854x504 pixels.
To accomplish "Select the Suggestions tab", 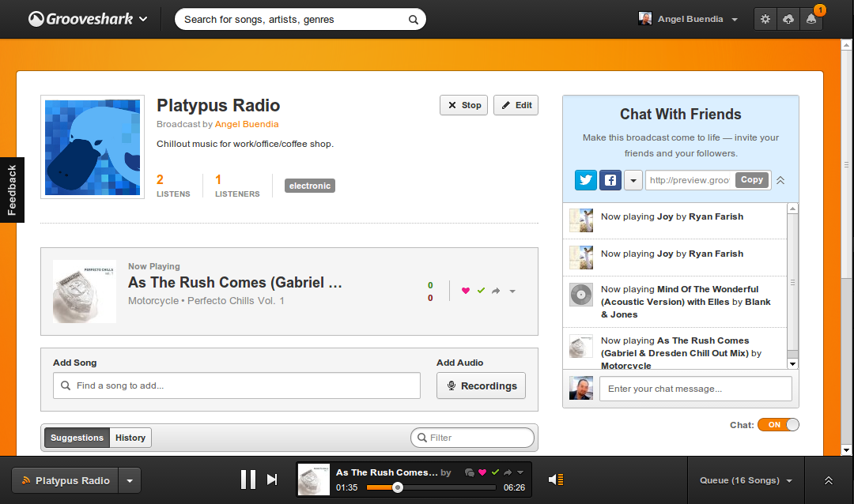I will pyautogui.click(x=77, y=438).
